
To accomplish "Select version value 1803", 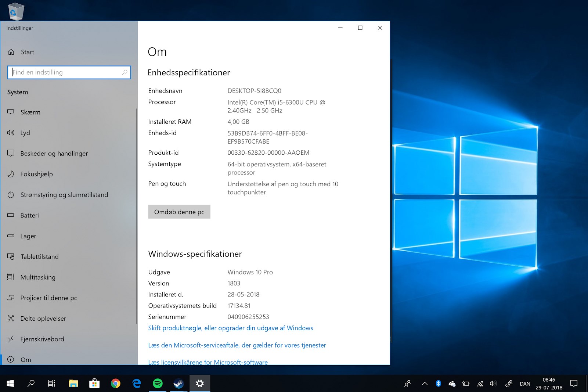I will click(234, 283).
